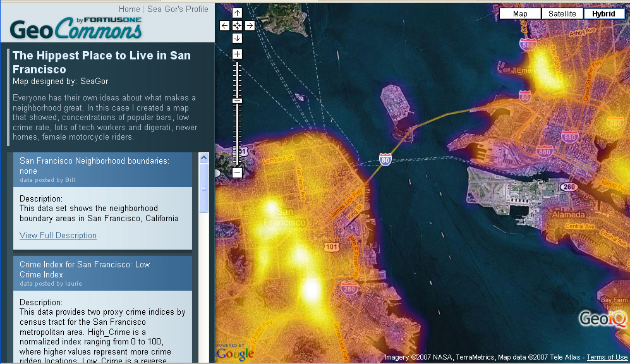The width and height of the screenshot is (630, 364).
Task: Click the 980 highway shield
Action: tap(570, 137)
